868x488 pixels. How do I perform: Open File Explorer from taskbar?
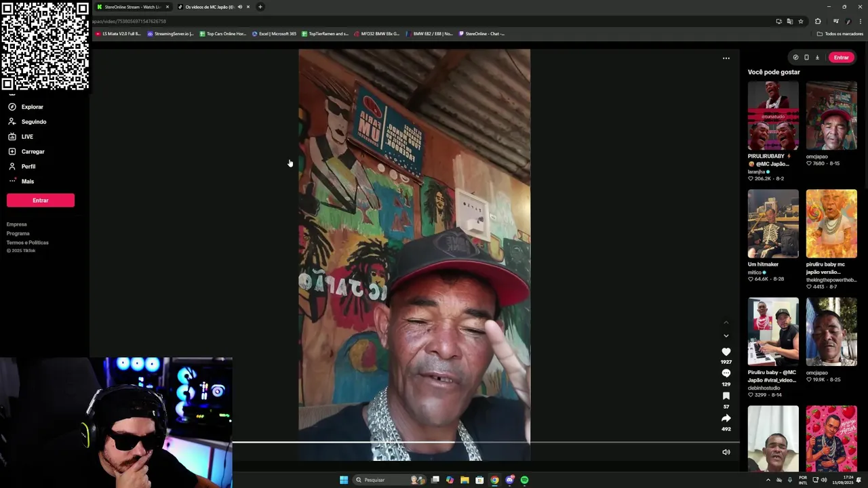click(465, 480)
